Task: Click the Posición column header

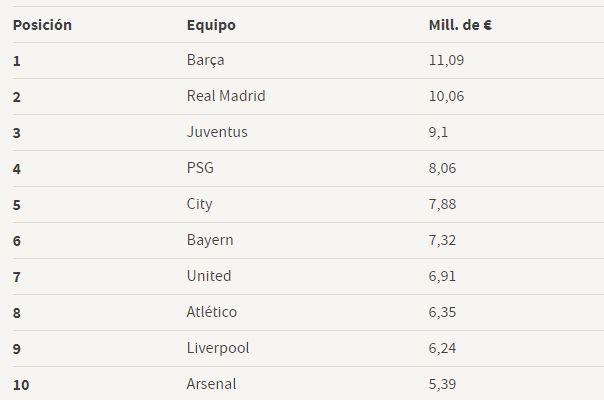Action: pos(42,24)
